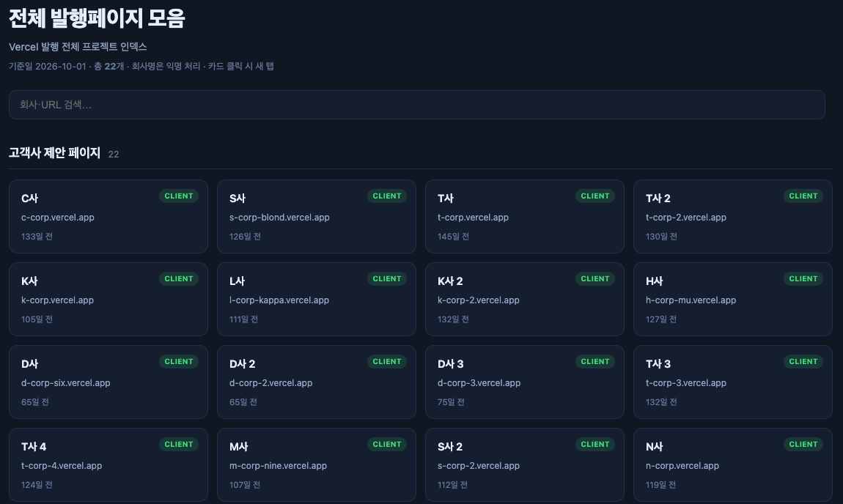Screen dimensions: 843x504
Task: Click the URL text h-corp-mu.vercel.app
Action: click(x=691, y=300)
